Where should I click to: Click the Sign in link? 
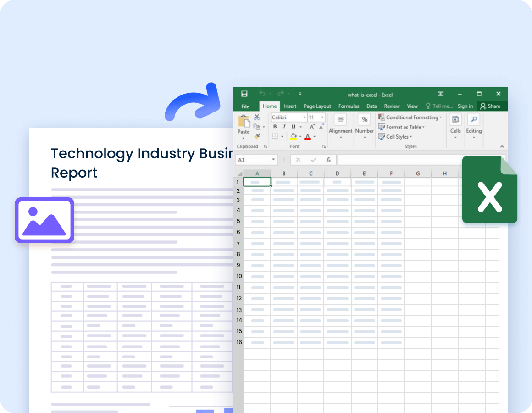point(465,106)
